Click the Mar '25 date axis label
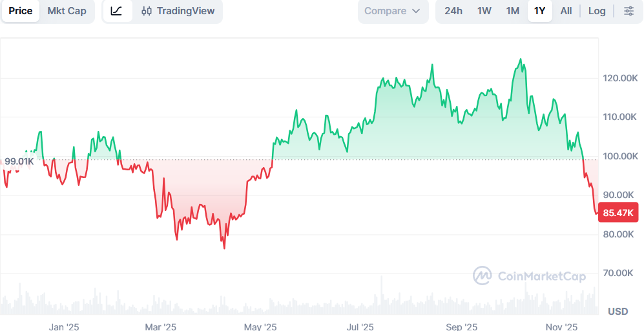This screenshot has width=644, height=331. point(160,327)
